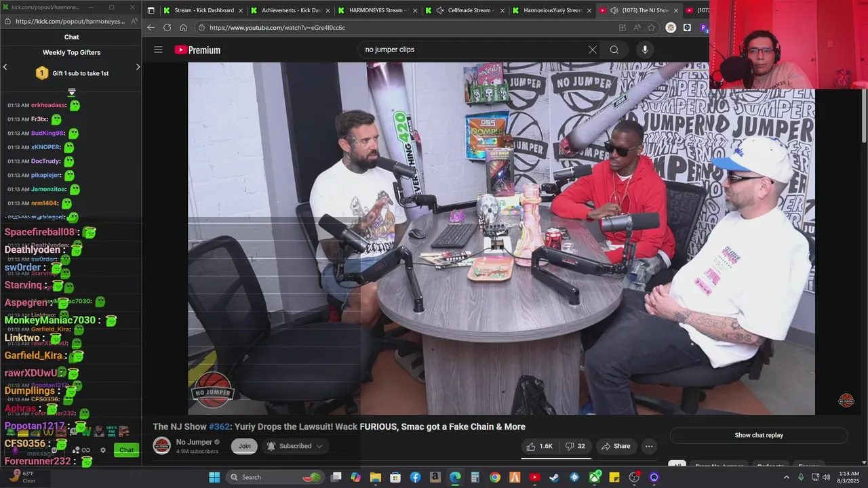Viewport: 868px width, 488px height.
Task: Click Show chat replay button
Action: click(759, 435)
